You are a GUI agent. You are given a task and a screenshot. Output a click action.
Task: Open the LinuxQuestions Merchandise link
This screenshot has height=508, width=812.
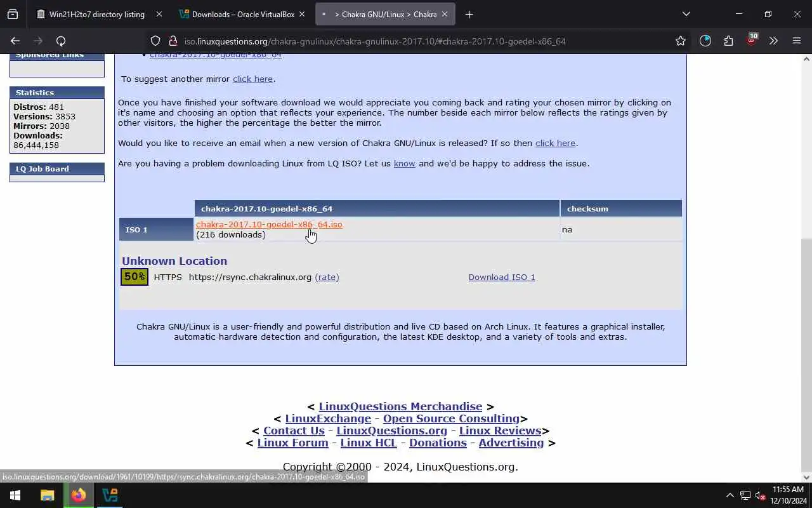point(400,406)
